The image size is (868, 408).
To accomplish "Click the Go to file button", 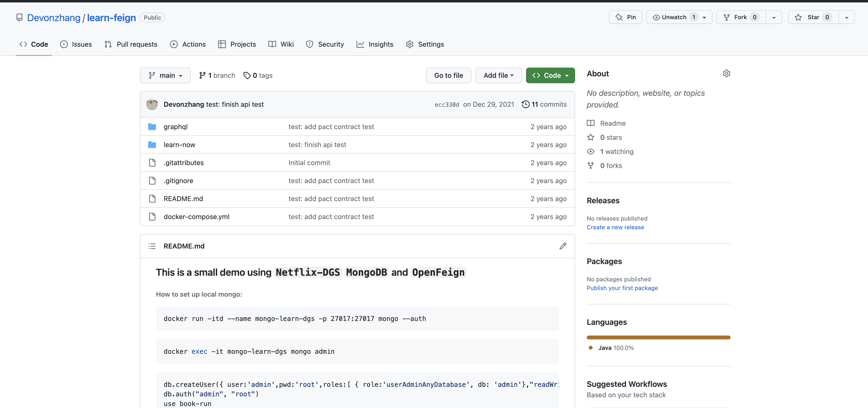I will click(x=449, y=75).
